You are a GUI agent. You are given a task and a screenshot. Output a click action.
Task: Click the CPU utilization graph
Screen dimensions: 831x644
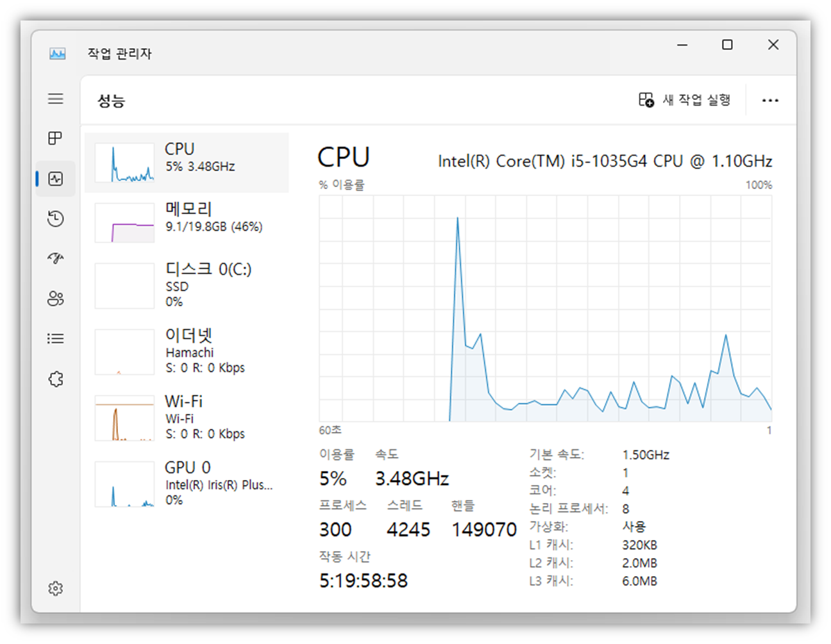[545, 308]
